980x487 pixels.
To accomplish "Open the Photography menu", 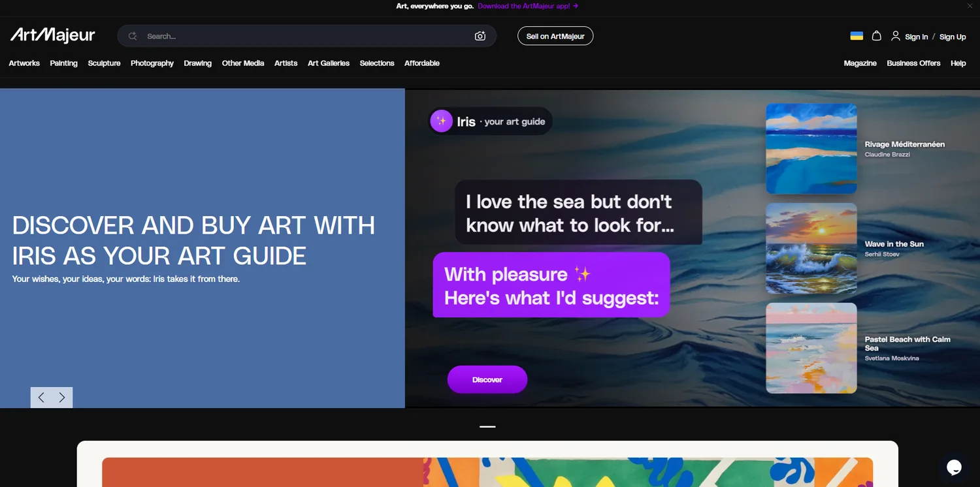I will click(x=152, y=63).
